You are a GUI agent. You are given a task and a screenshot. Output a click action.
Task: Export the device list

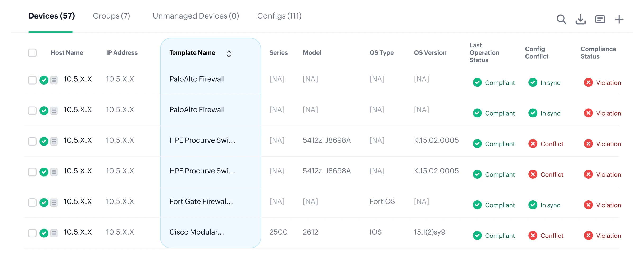580,19
